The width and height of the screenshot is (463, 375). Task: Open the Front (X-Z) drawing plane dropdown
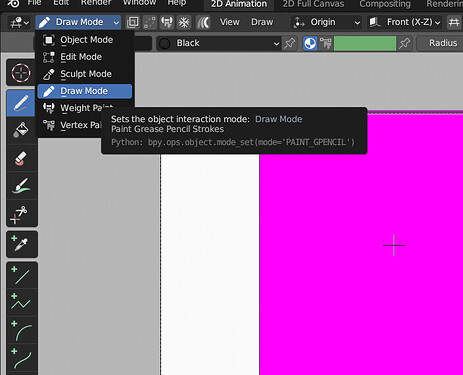405,22
